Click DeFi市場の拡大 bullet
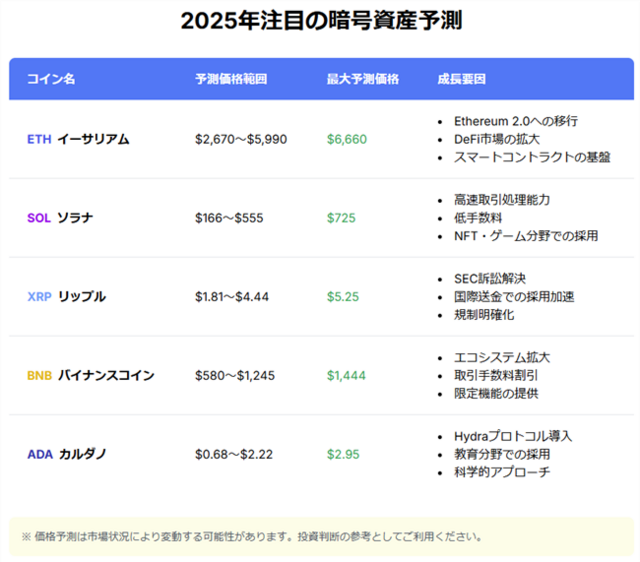The image size is (640, 562). pyautogui.click(x=497, y=139)
